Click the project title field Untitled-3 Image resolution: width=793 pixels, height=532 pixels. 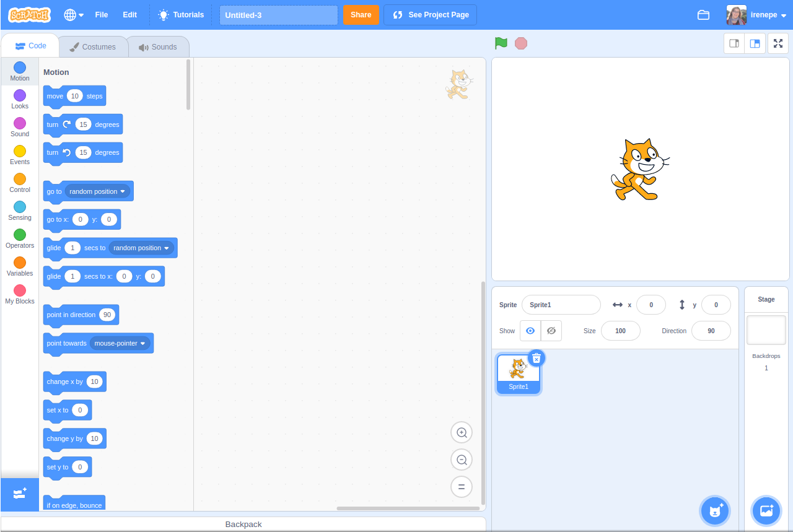[x=279, y=15]
